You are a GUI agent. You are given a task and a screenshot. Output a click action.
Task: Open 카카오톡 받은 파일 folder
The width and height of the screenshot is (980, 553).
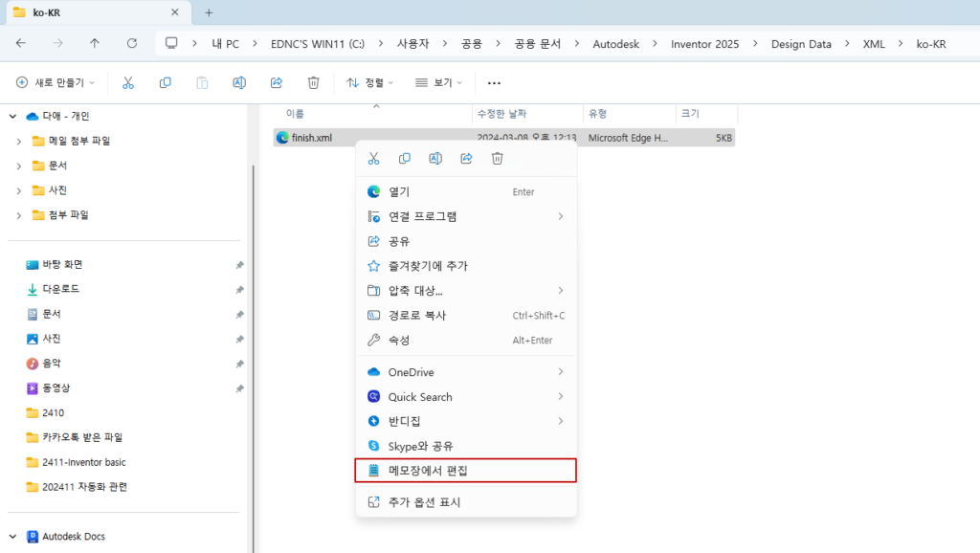pos(75,437)
